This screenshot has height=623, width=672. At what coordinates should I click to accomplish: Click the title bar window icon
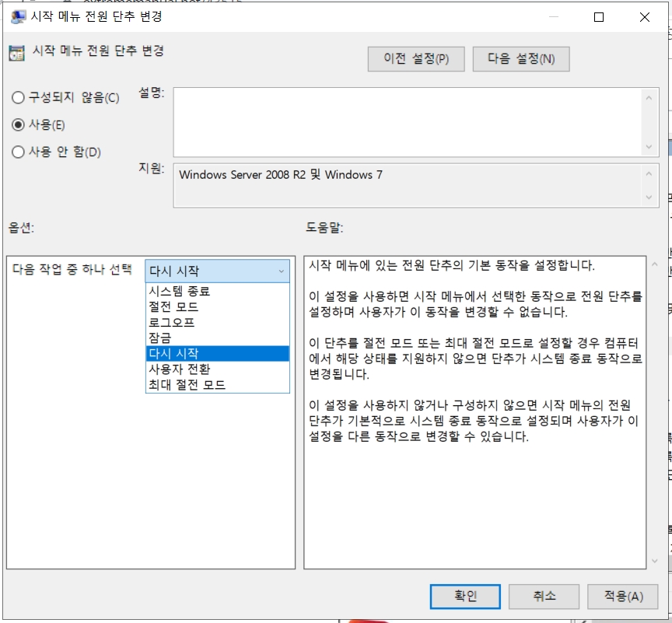(x=18, y=17)
